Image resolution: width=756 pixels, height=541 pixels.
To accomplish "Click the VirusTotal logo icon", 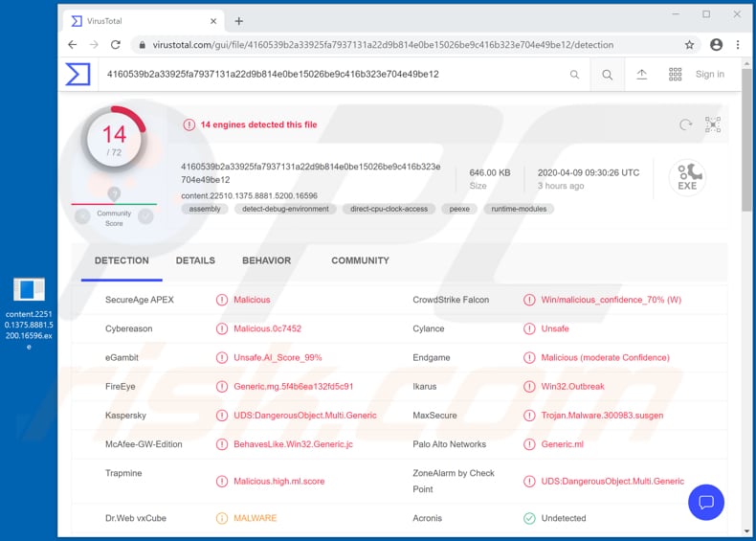I will 78,75.
